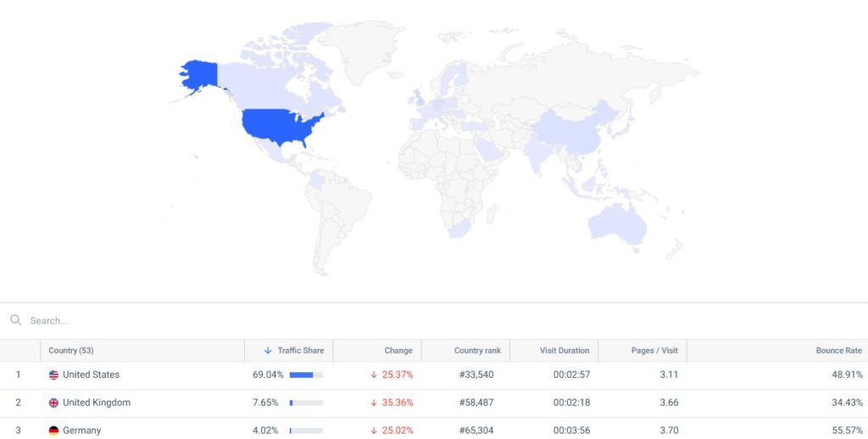Sort table by Traffic Share column

coord(301,350)
